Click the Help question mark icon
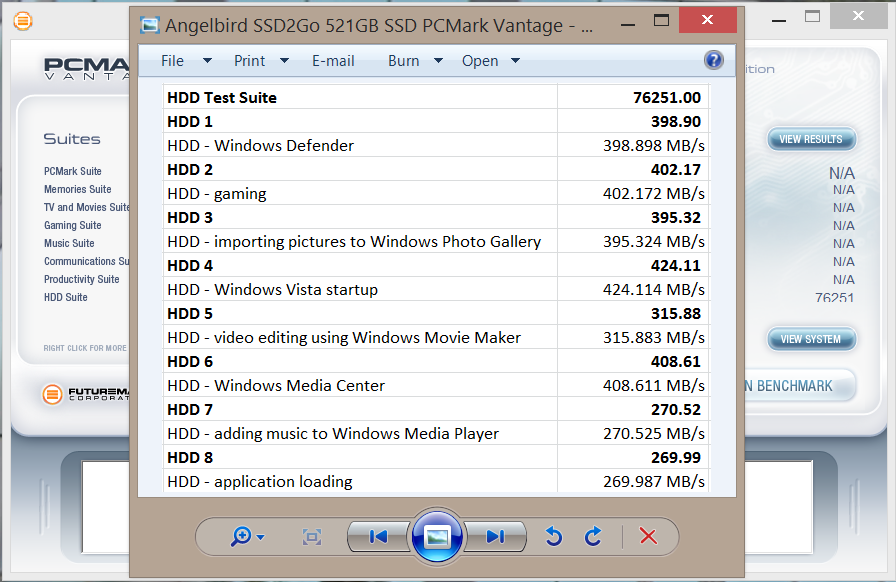Screen dimensions: 896x582 click(714, 60)
